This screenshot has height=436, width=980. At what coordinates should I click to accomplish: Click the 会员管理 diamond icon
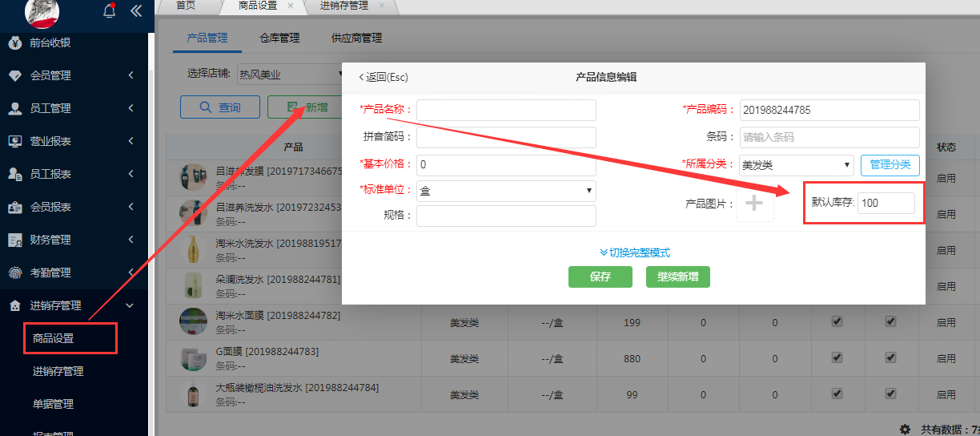pyautogui.click(x=14, y=75)
